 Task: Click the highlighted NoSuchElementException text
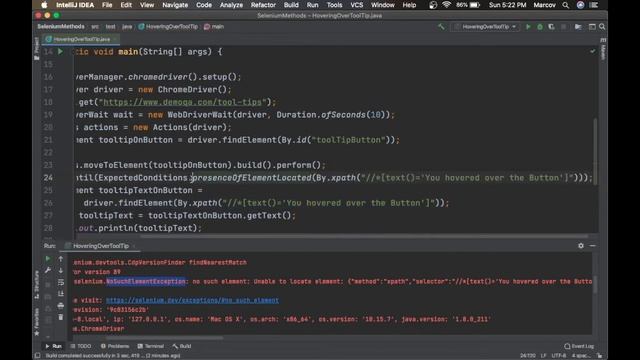click(146, 282)
